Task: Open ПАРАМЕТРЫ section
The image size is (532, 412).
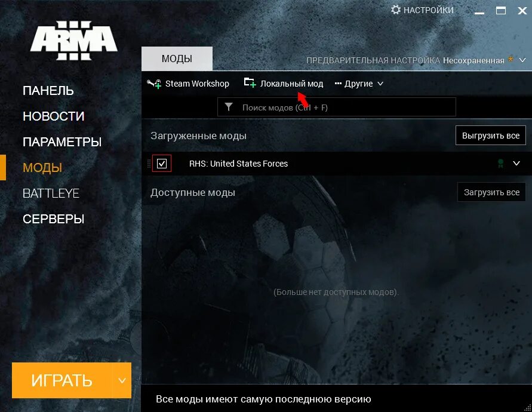Action: coord(62,142)
